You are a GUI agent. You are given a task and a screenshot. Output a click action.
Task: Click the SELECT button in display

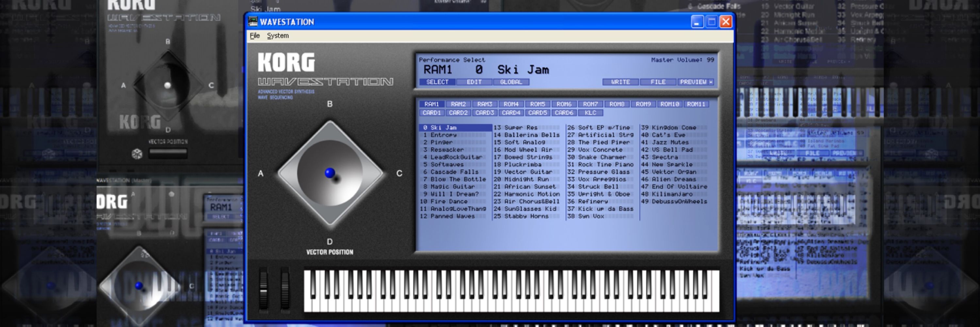pos(437,82)
